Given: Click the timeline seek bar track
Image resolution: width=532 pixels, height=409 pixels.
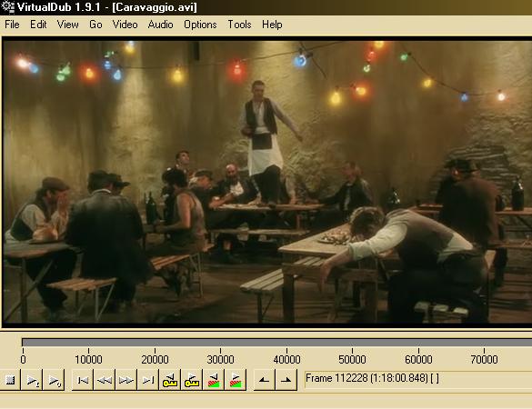Looking at the screenshot, I should pyautogui.click(x=276, y=342).
